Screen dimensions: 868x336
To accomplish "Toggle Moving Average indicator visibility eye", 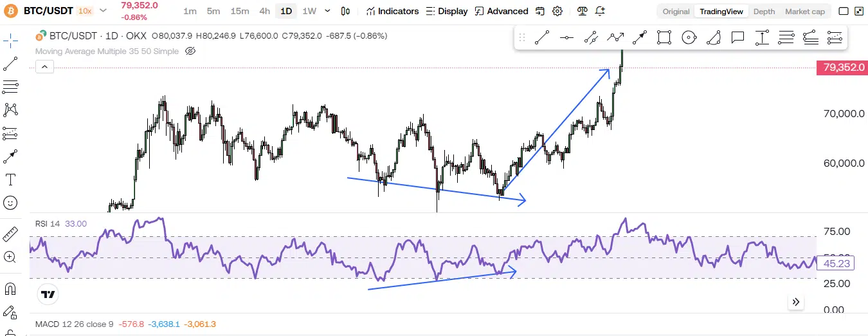I will coord(190,51).
